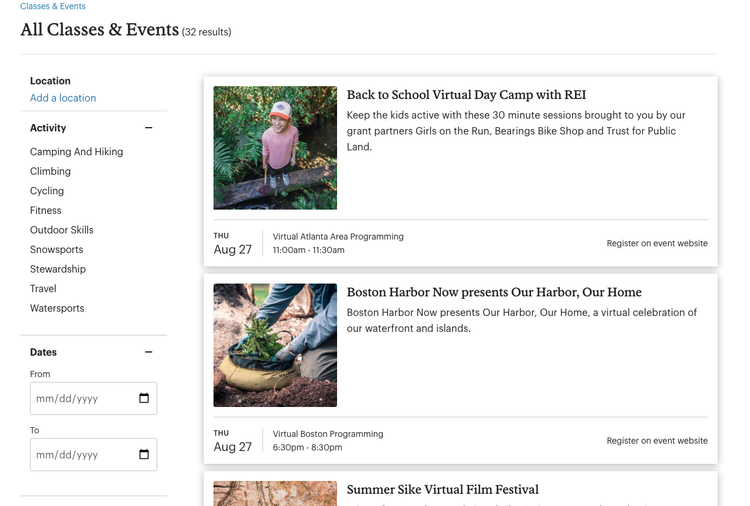Image resolution: width=750 pixels, height=506 pixels.
Task: Collapse the Activity filter section
Action: point(148,128)
